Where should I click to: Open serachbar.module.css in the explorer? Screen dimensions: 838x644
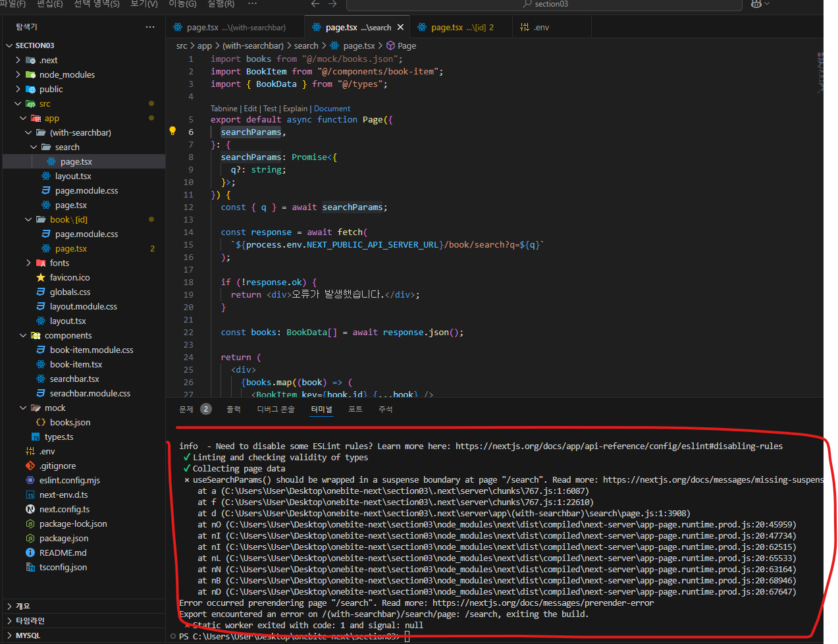pos(83,393)
